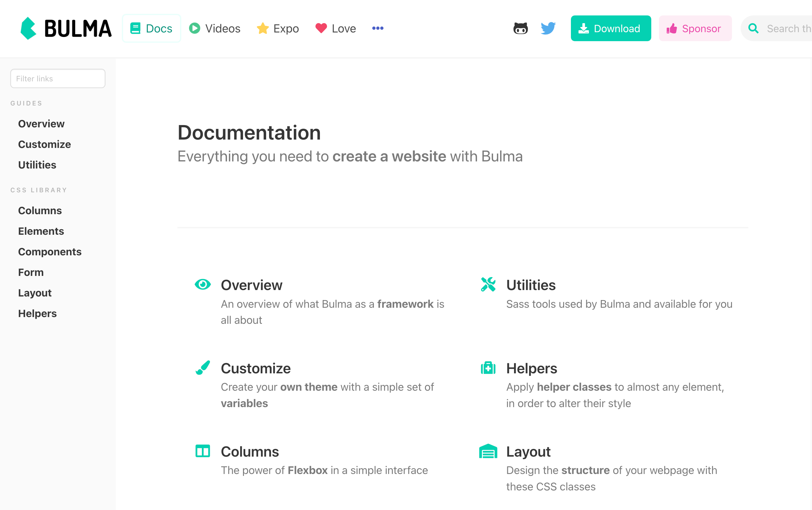Open the Expo nav item
Image resolution: width=812 pixels, height=510 pixels.
(277, 28)
